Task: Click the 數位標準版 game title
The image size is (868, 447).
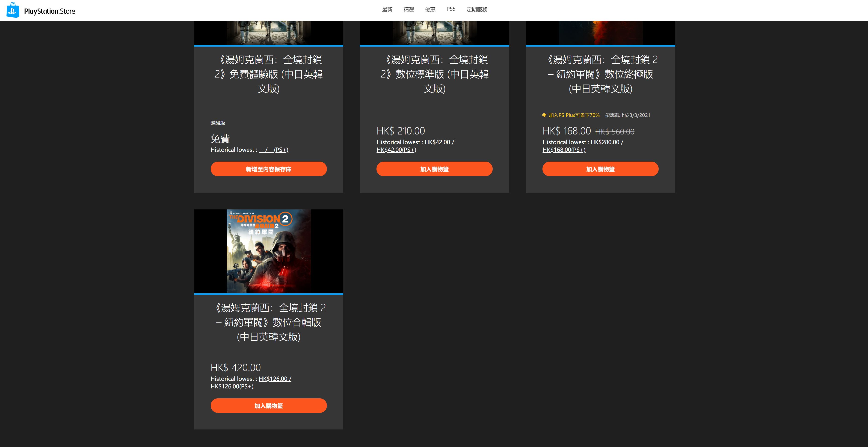Action: pos(434,74)
